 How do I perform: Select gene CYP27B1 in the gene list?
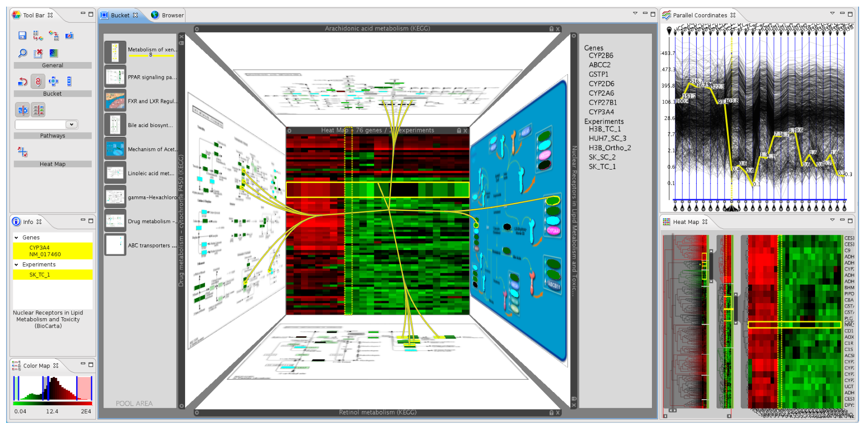pos(602,102)
